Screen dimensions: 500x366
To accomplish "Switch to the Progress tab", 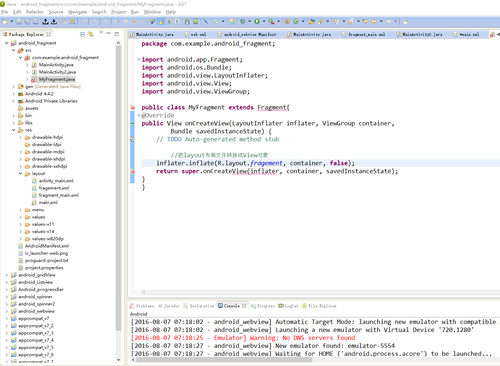I will (x=262, y=306).
